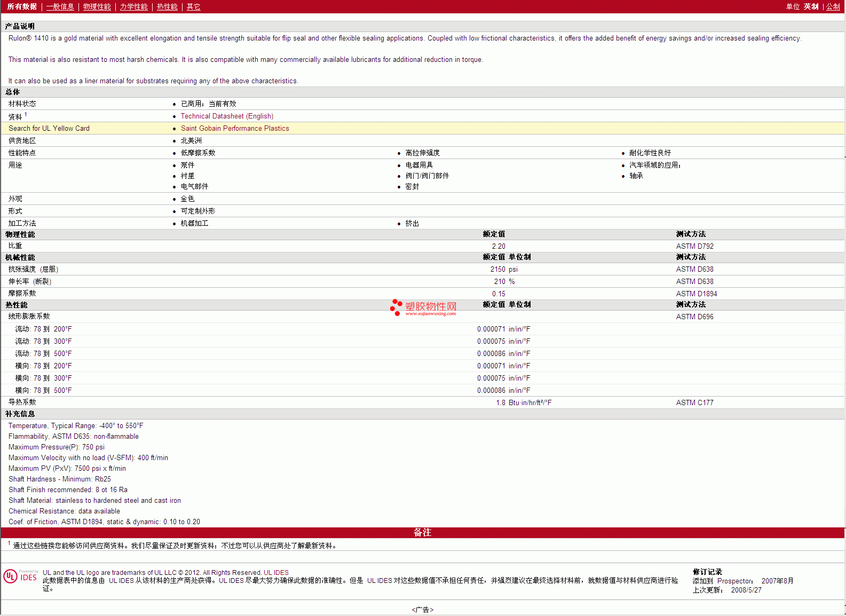Click elongation value 210 %
The image size is (846, 616).
click(x=504, y=282)
